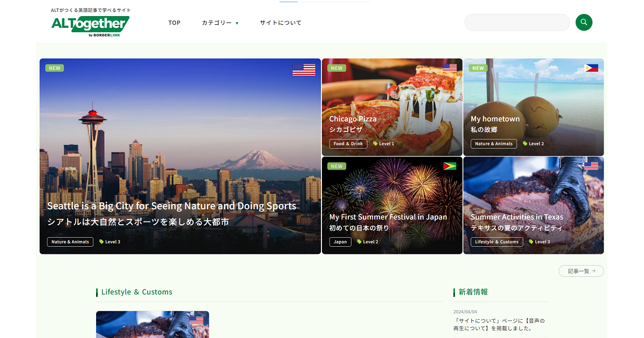Select Nature & Animals tag on My hometown
The image size is (644, 338).
(494, 144)
